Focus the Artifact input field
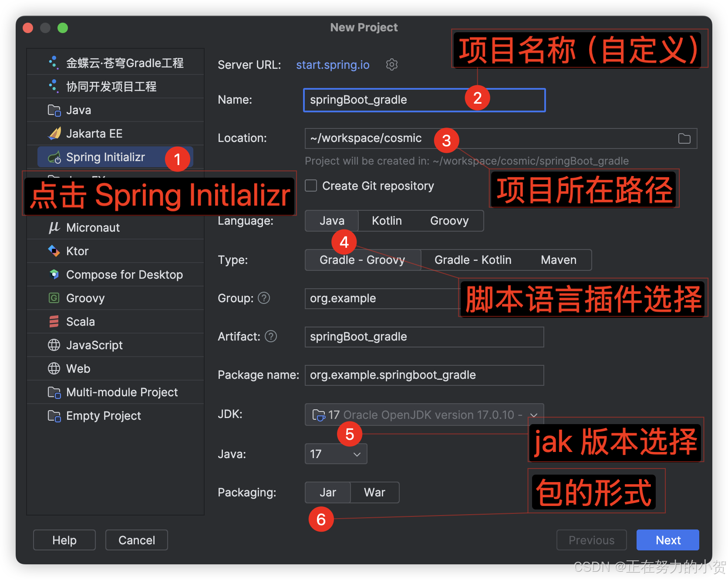Image resolution: width=728 pixels, height=580 pixels. pyautogui.click(x=424, y=337)
